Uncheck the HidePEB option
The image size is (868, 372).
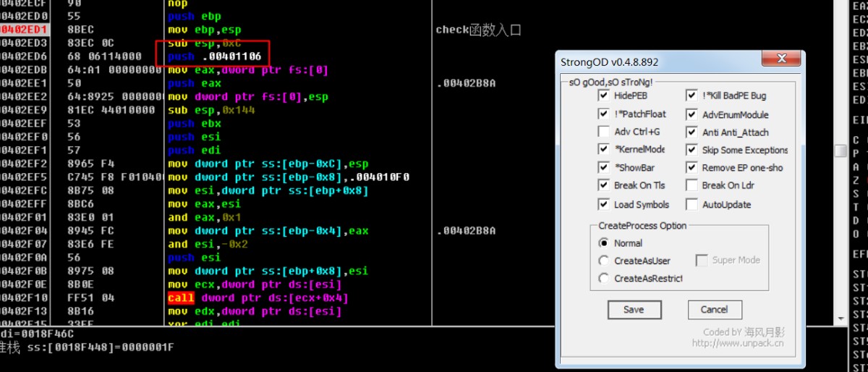(x=603, y=96)
